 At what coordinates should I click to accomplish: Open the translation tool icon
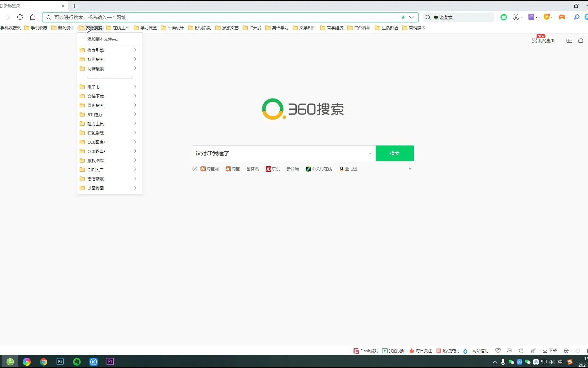coord(531,17)
